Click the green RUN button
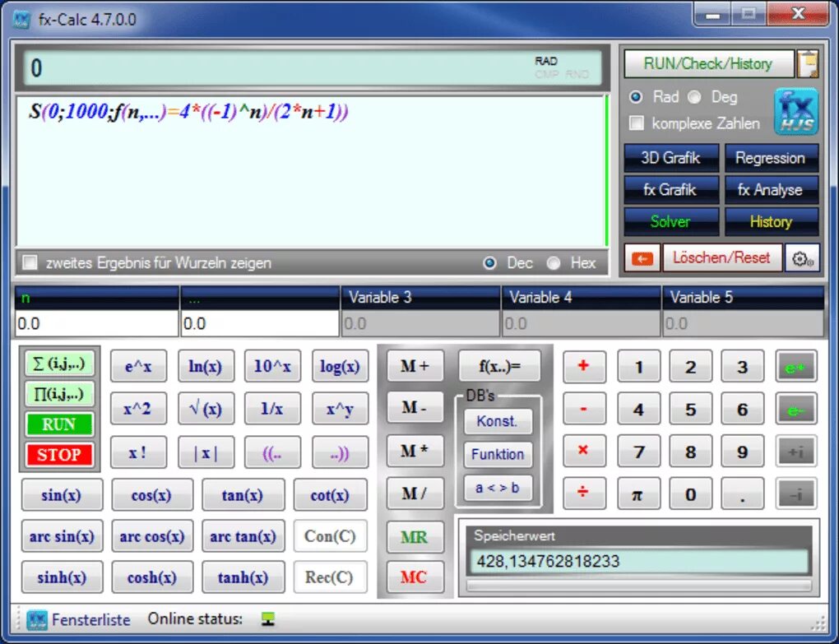 pyautogui.click(x=59, y=424)
